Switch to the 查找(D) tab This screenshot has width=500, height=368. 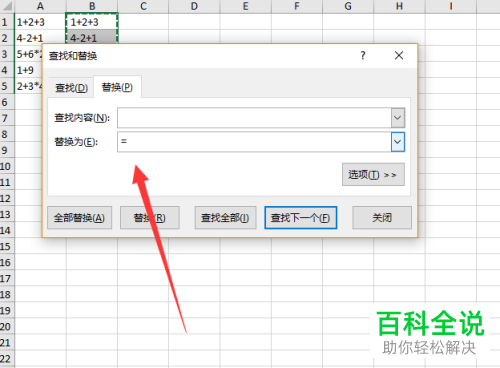[71, 88]
